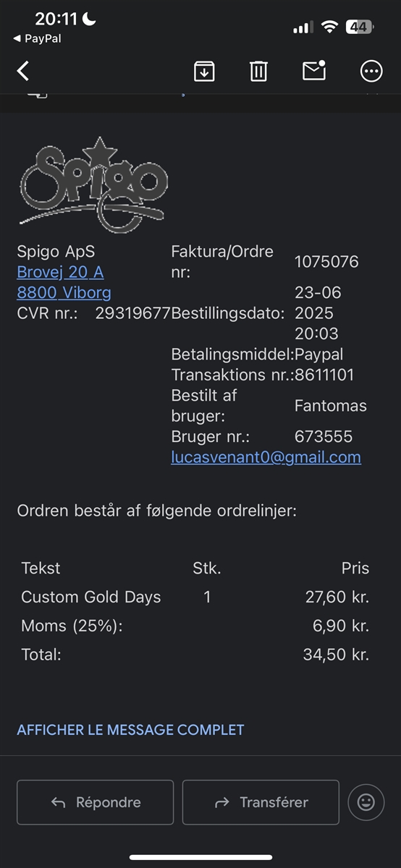Tap the Wi-Fi icon in status bar
Screen dimensions: 401x868
point(330,27)
